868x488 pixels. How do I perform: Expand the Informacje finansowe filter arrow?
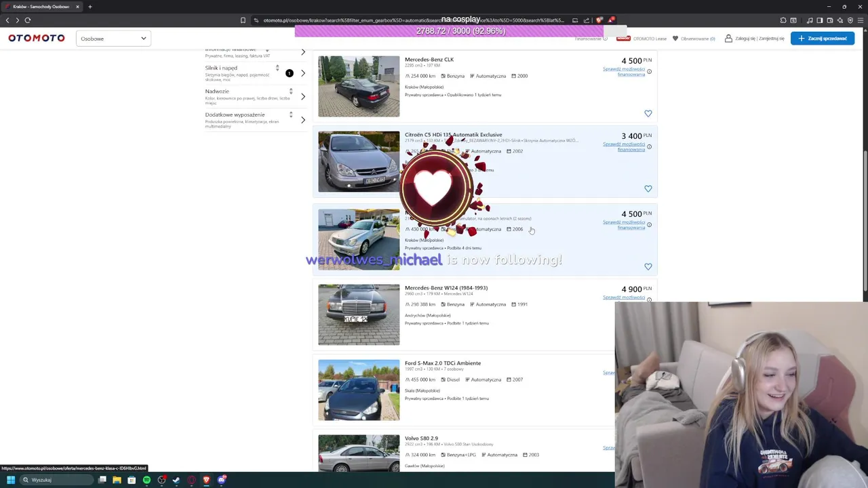click(303, 52)
